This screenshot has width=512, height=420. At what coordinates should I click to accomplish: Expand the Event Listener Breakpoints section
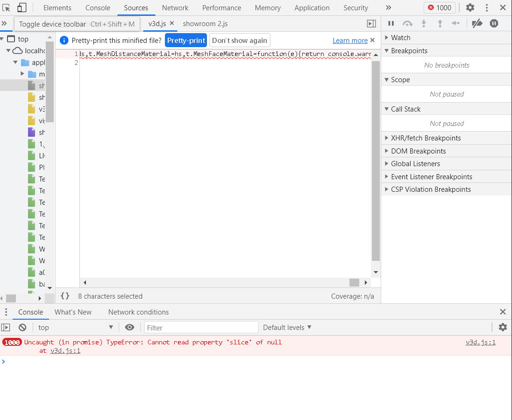coord(431,177)
